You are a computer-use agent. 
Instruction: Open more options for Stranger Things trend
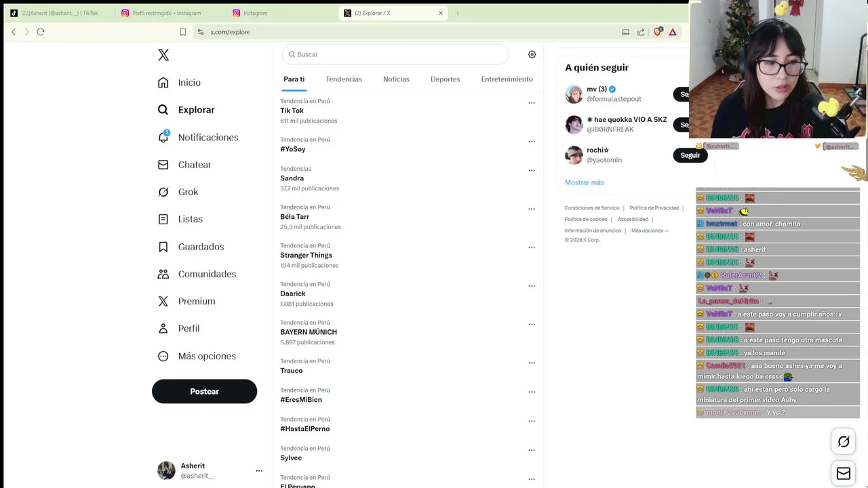532,248
